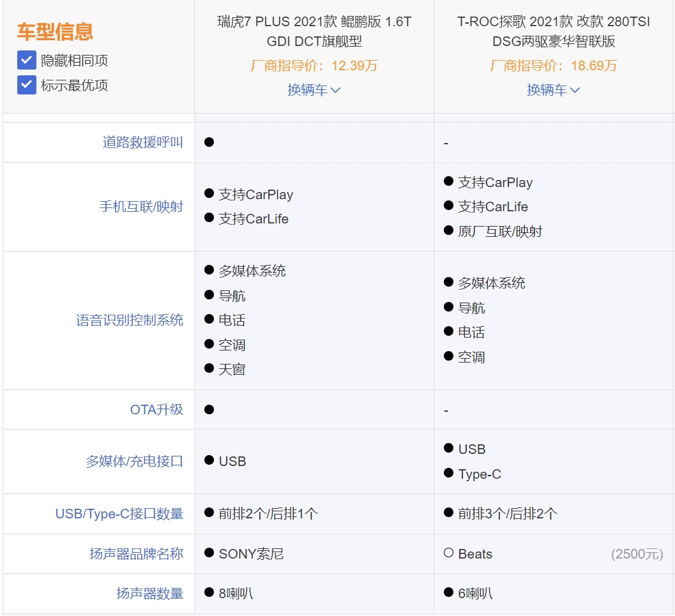675x616 pixels.
Task: Click the 扬声器数量 row label
Action: tap(149, 594)
